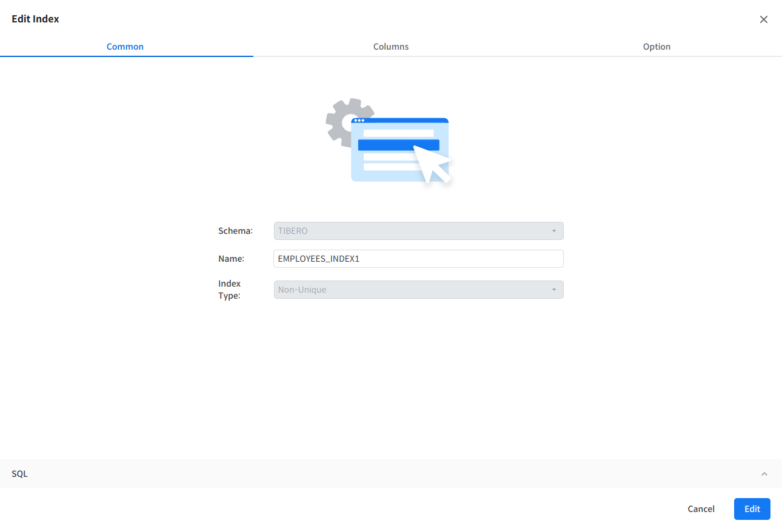
Task: Confirm changes with the Edit button
Action: pos(752,509)
